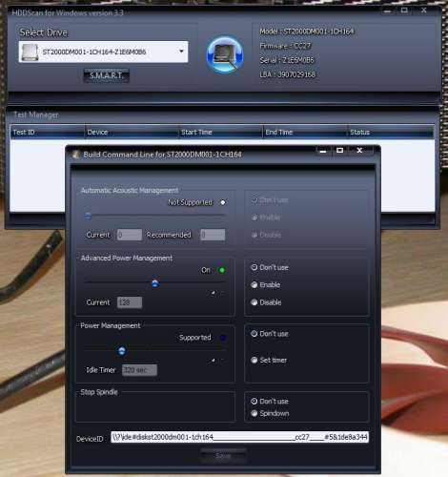Viewport: 448px width, 477px height.
Task: Click the Device column header
Action: click(132, 132)
